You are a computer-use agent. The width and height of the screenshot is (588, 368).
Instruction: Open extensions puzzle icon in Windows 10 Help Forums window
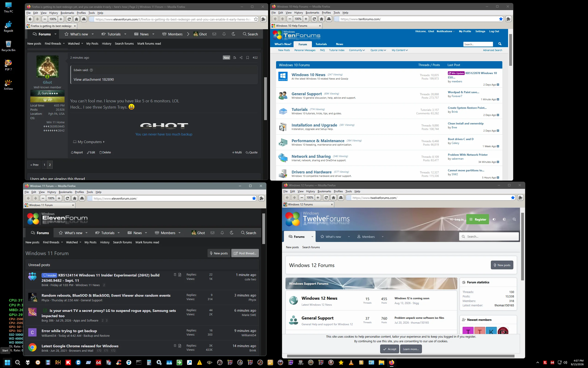(509, 19)
